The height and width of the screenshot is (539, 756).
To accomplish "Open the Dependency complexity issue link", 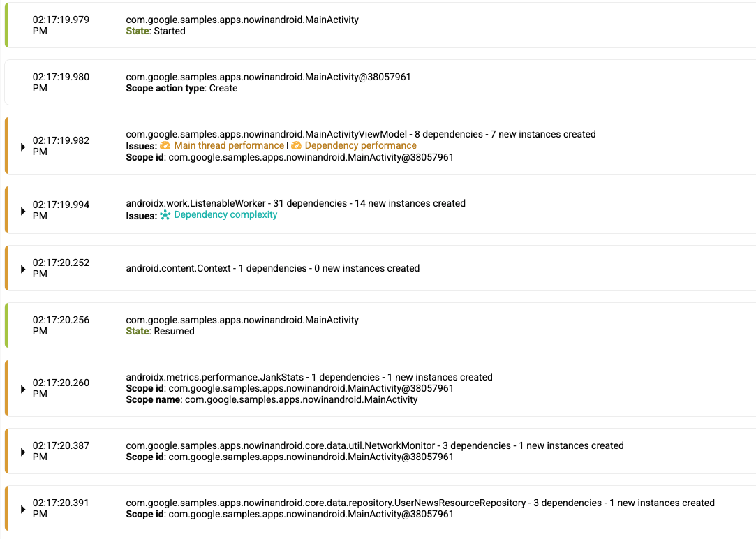I will point(225,215).
